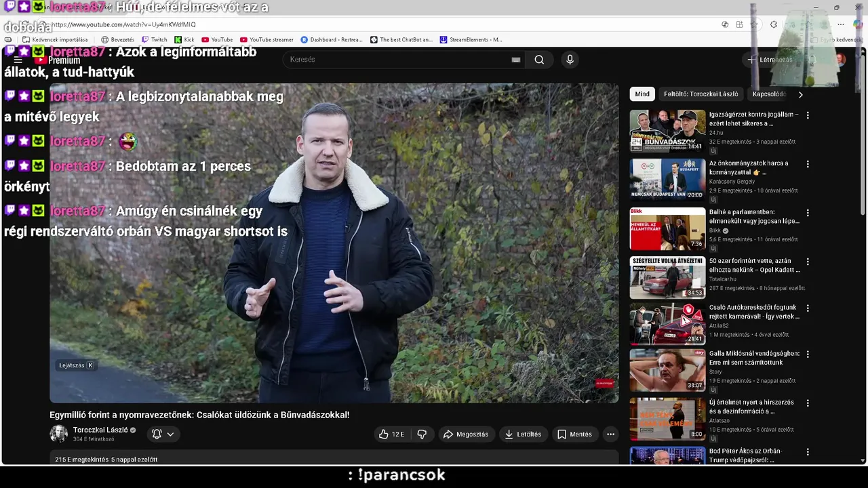
Task: Select the 'Mind' filter chip
Action: coord(642,94)
